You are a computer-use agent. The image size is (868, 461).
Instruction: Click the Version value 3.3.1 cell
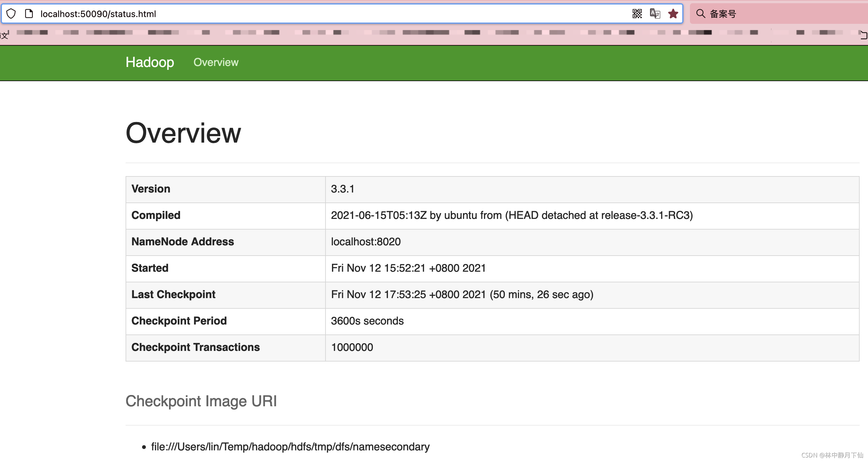[342, 189]
